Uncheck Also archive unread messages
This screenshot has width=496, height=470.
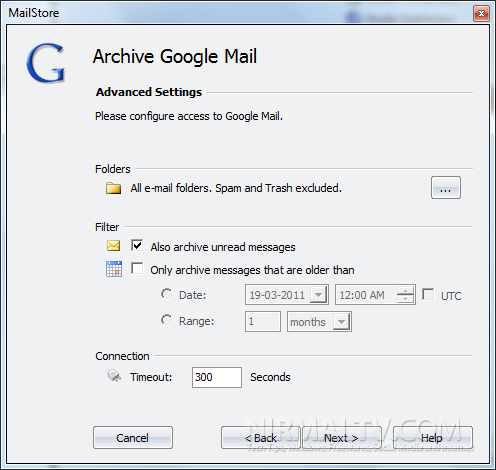click(137, 246)
